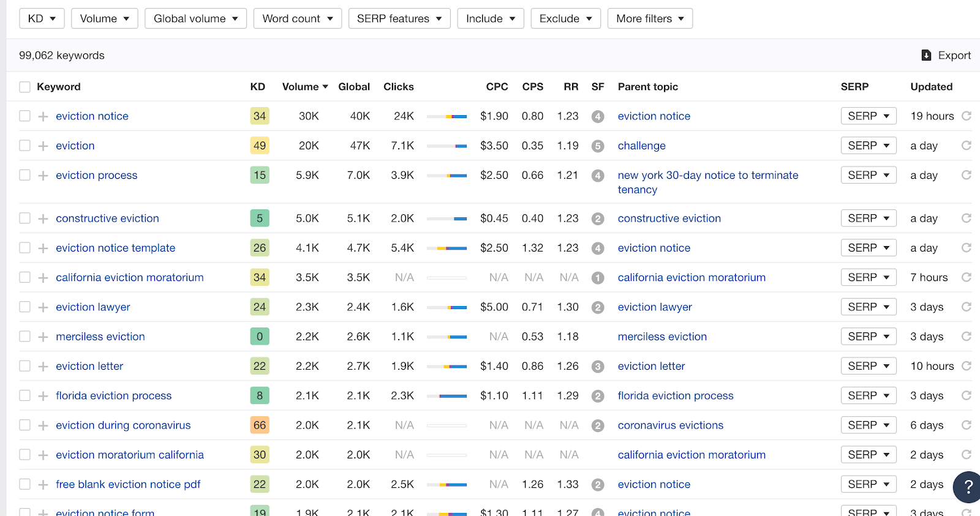Expand the SERP features filter
This screenshot has height=516, width=980.
click(399, 18)
